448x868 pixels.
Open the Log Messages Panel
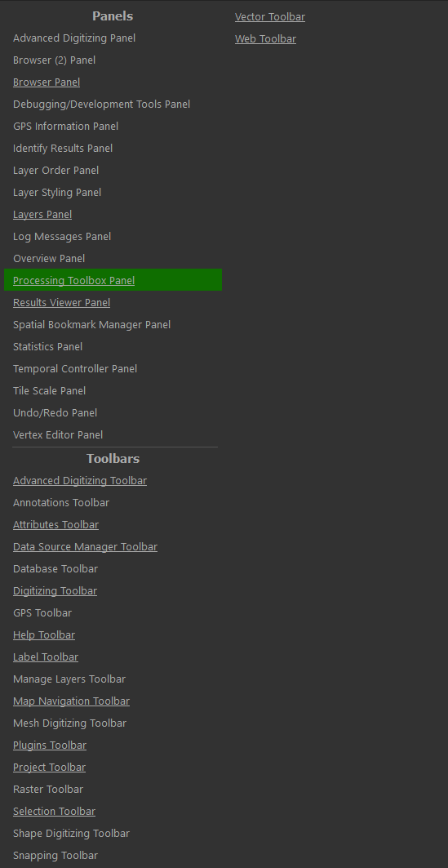pyautogui.click(x=62, y=236)
